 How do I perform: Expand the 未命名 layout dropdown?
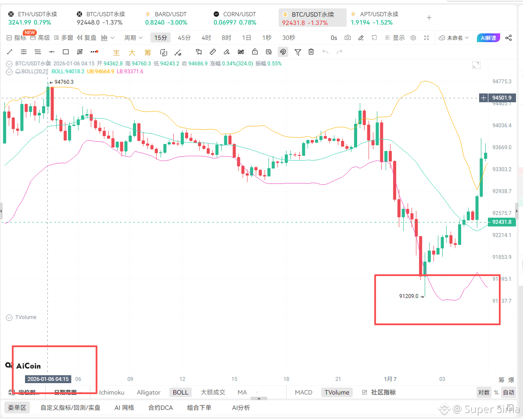tap(454, 38)
